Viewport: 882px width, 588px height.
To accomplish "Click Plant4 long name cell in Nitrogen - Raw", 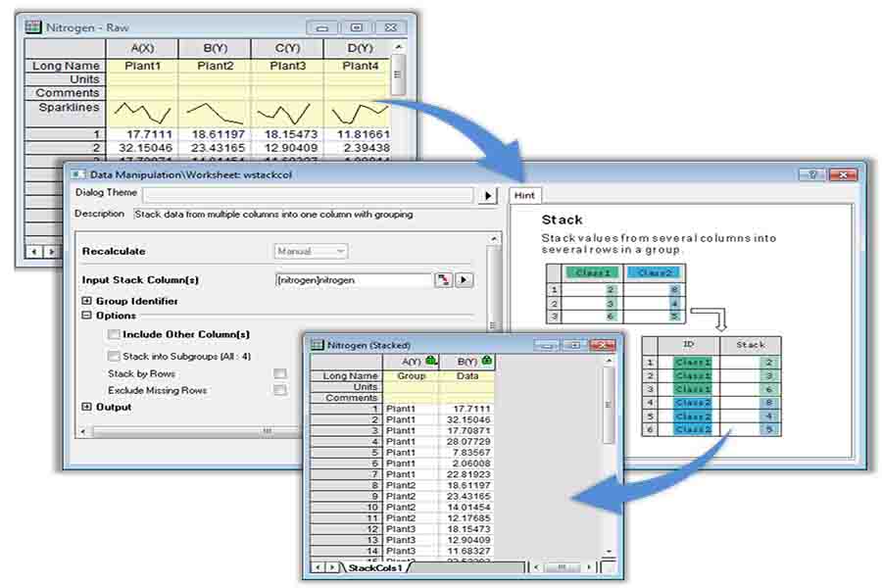I will click(x=357, y=66).
